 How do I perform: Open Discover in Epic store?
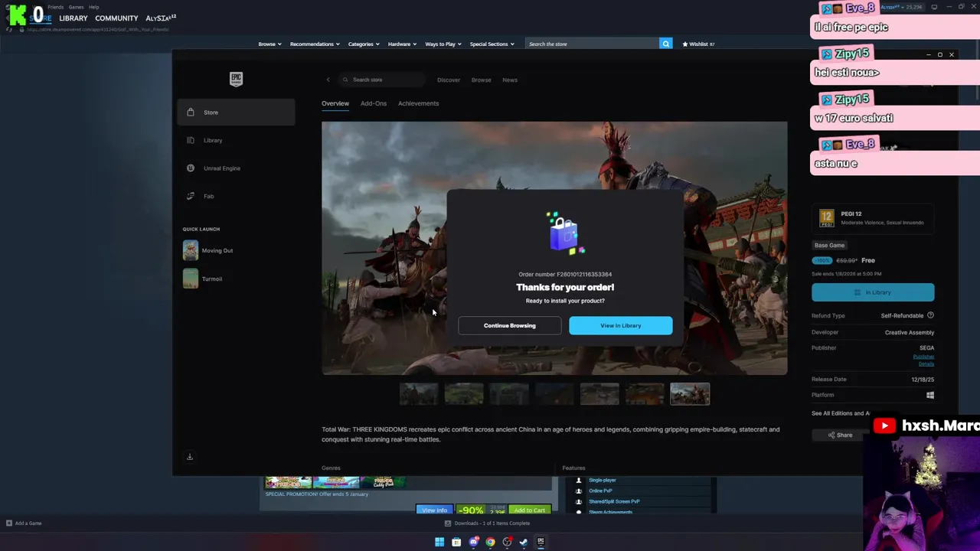[449, 80]
